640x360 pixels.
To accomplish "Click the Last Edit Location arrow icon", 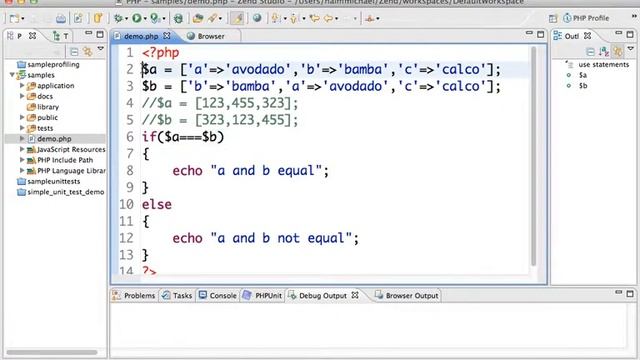I will [314, 18].
